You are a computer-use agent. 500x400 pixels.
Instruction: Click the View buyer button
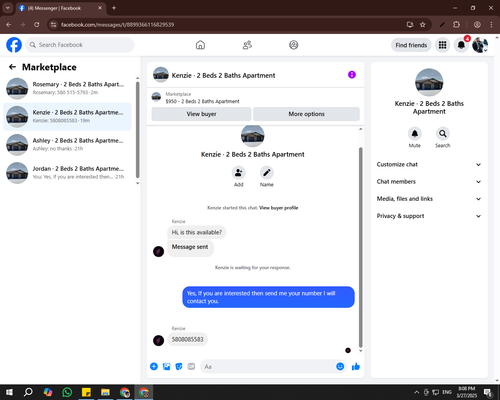[x=201, y=114]
